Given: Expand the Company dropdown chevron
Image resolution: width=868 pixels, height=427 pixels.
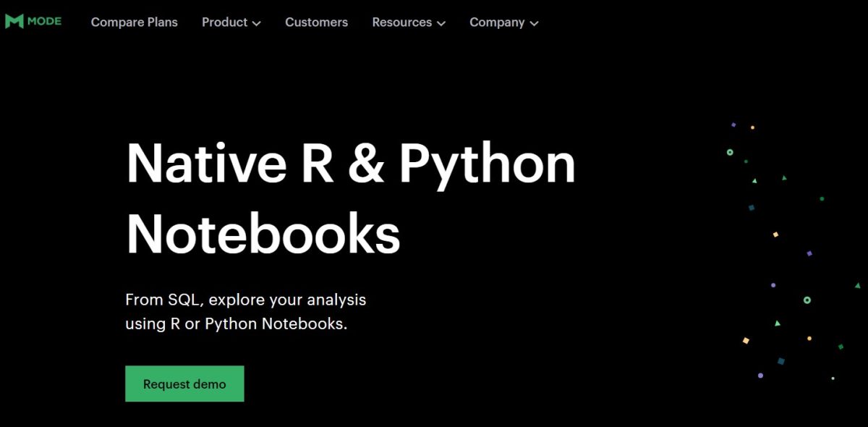Looking at the screenshot, I should (x=534, y=23).
